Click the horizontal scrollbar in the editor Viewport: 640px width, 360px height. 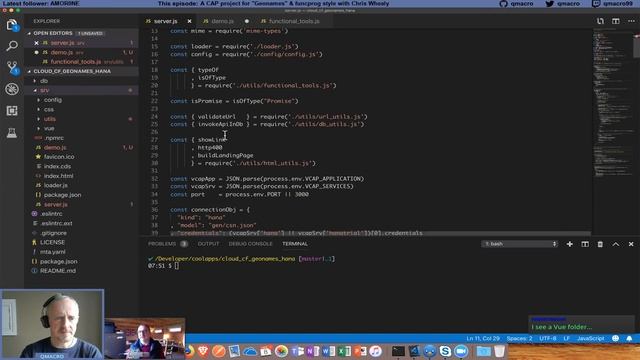pyautogui.click(x=365, y=233)
